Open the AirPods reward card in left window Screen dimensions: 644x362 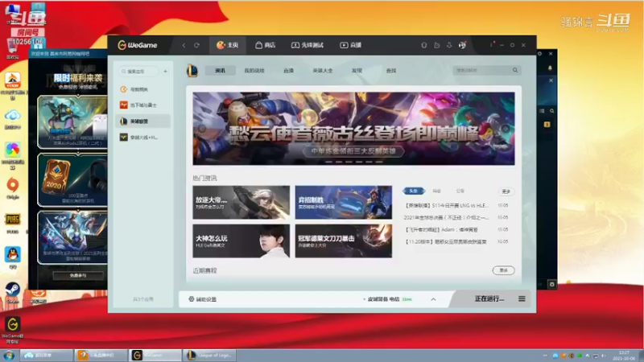[72, 121]
